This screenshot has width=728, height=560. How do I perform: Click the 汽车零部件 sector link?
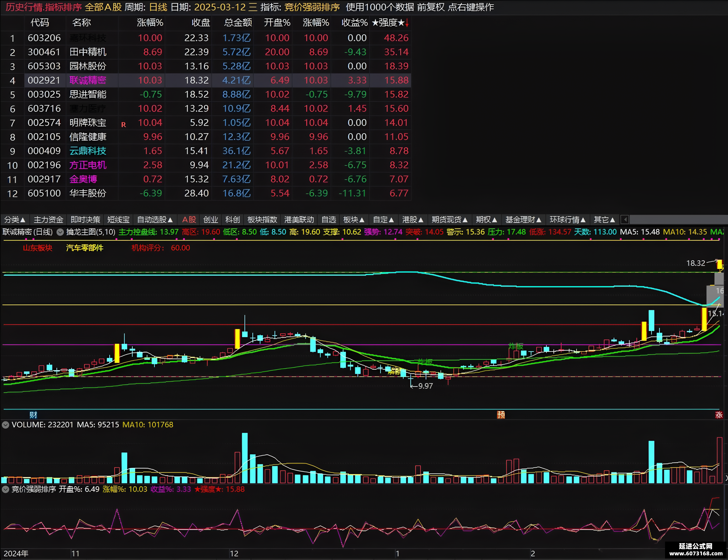click(85, 248)
